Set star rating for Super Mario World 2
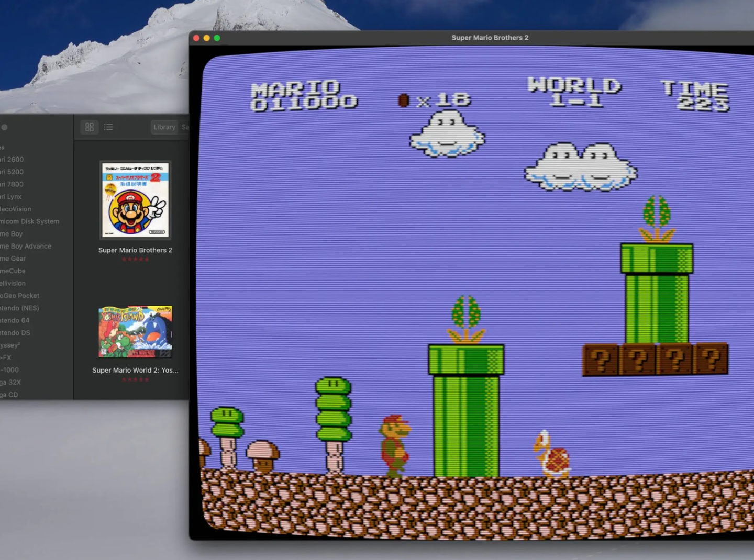The width and height of the screenshot is (754, 560). coord(136,379)
